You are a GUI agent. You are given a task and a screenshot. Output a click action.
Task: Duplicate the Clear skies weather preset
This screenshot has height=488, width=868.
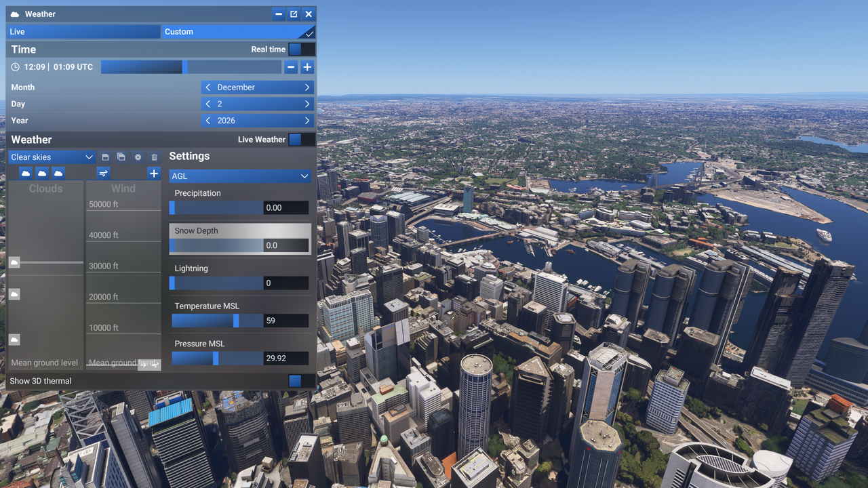point(121,157)
